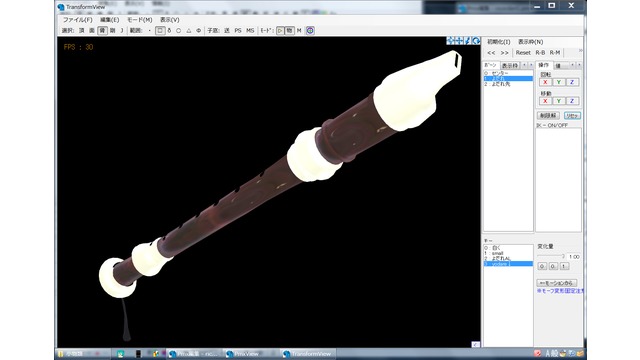
Task: Click the round colorful icon in toolbar
Action: 310,31
